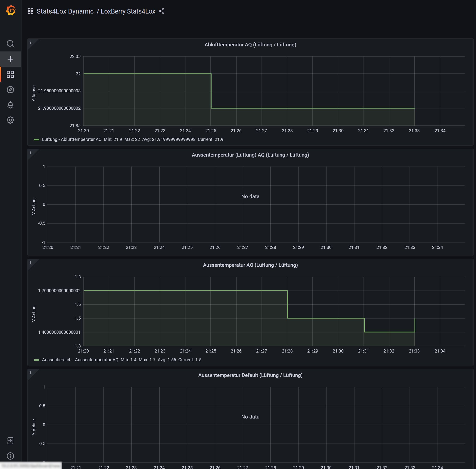Open the Dashboards squares icon in sidebar

pyautogui.click(x=10, y=74)
